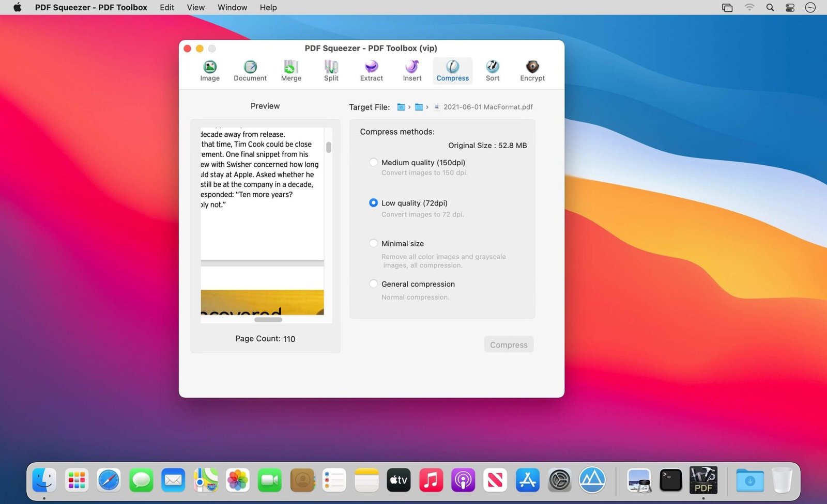
Task: Select the Merge tool
Action: click(x=290, y=71)
